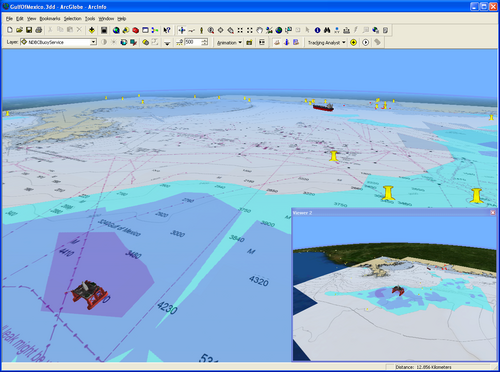The image size is (500, 372).
Task: Choose the Pan hand tool
Action: click(259, 30)
